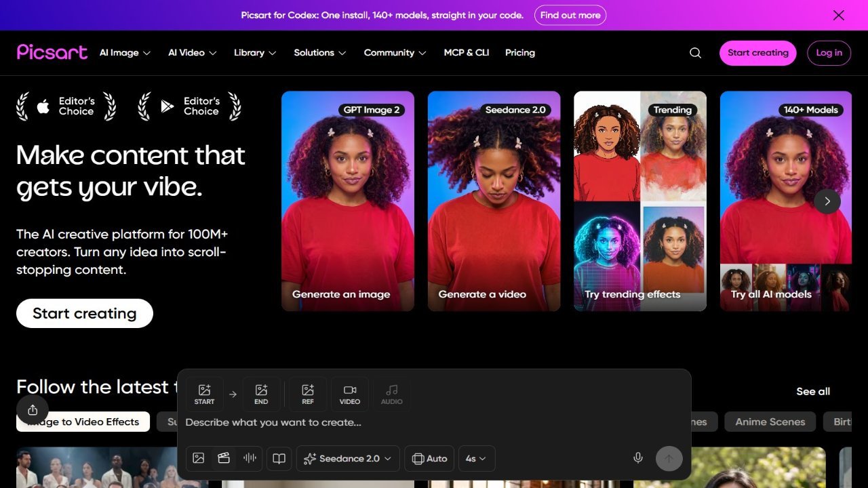The height and width of the screenshot is (488, 868).
Task: Open the Auto aspect ratio selector
Action: click(x=429, y=458)
